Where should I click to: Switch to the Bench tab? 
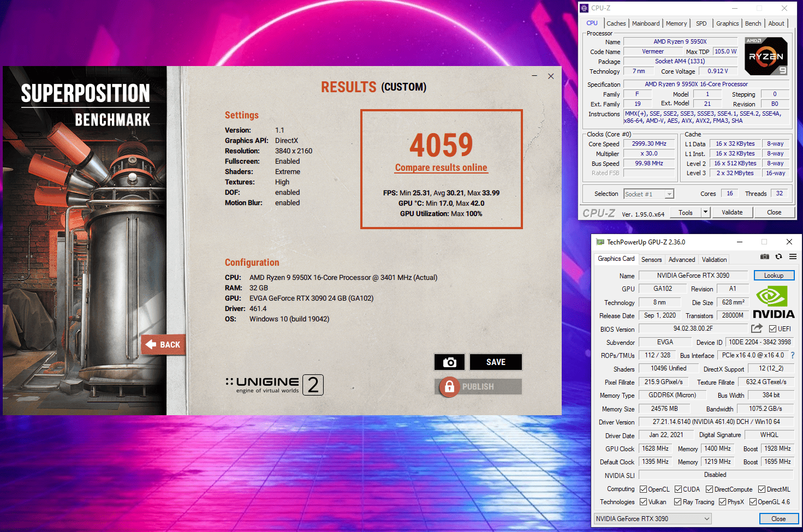753,23
